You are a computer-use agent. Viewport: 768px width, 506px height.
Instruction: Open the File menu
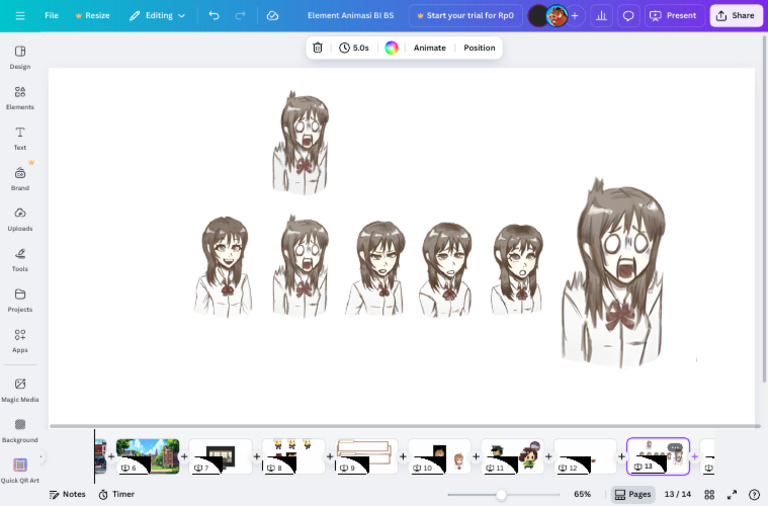(51, 16)
